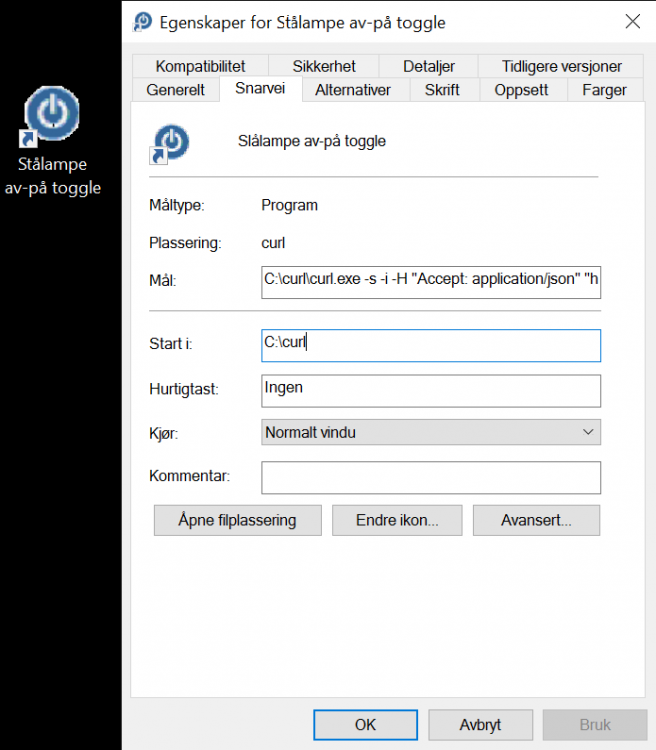Click the shortcut icon inside the Snarvei tab

pyautogui.click(x=170, y=143)
